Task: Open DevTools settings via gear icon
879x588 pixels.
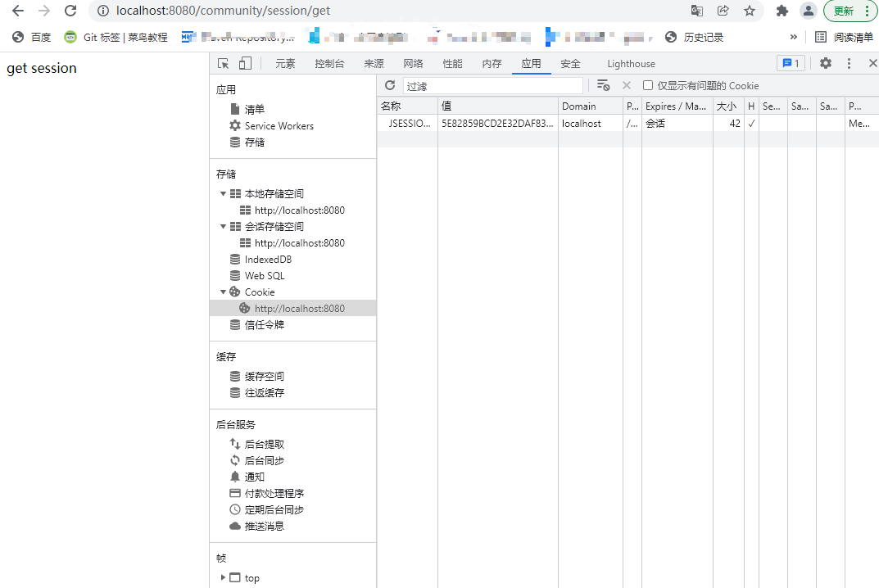Action: [x=825, y=63]
